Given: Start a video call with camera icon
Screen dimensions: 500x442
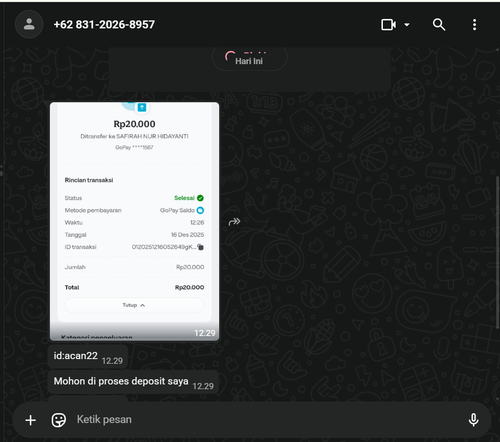Looking at the screenshot, I should point(388,25).
